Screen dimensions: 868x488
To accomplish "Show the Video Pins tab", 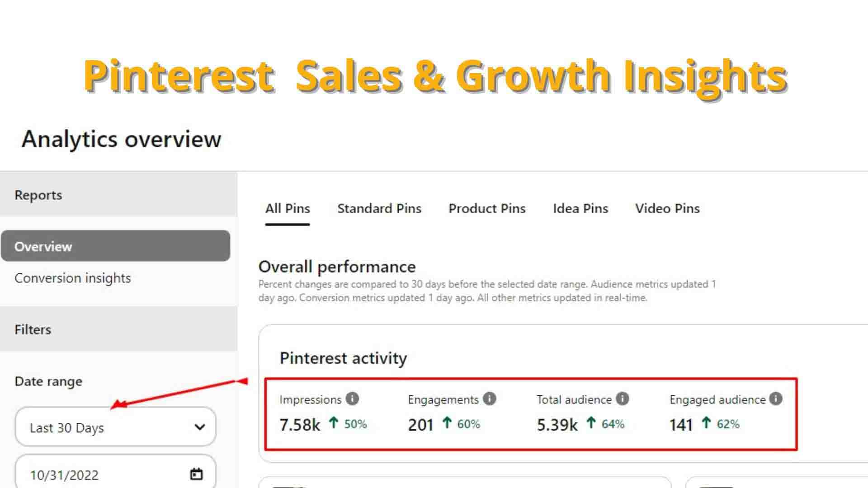I will [667, 209].
